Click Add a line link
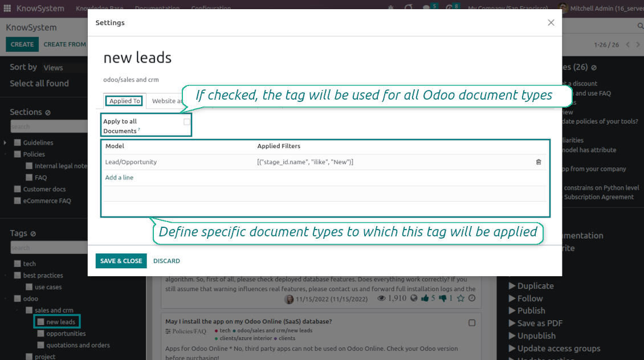644x360 pixels. coord(119,178)
